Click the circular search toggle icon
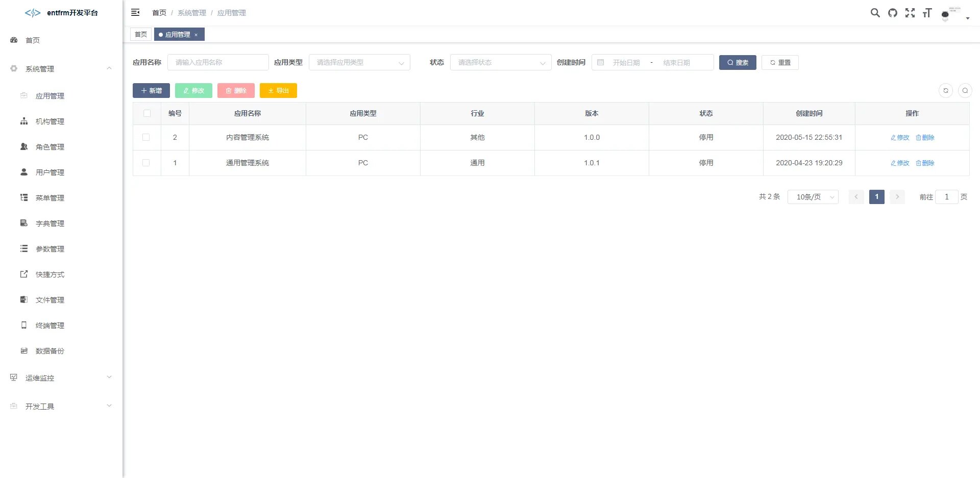Screen dimensions: 980x478 pos(965,90)
